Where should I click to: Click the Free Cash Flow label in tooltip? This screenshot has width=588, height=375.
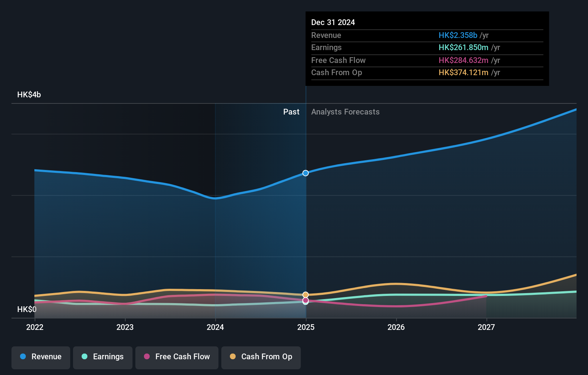[x=338, y=60]
